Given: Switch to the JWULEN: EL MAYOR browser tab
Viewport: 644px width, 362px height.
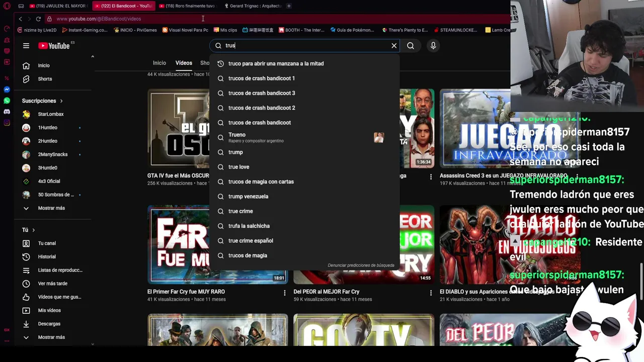Looking at the screenshot, I should click(58, 6).
